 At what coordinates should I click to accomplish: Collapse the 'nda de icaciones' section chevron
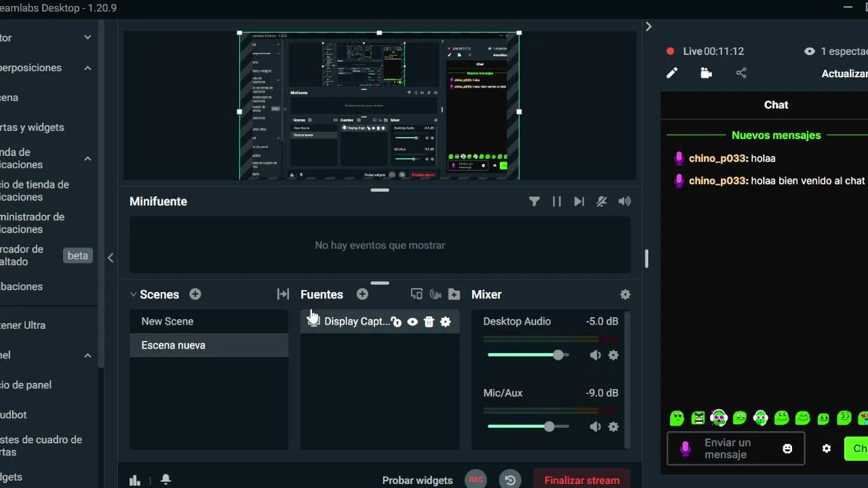tap(87, 159)
